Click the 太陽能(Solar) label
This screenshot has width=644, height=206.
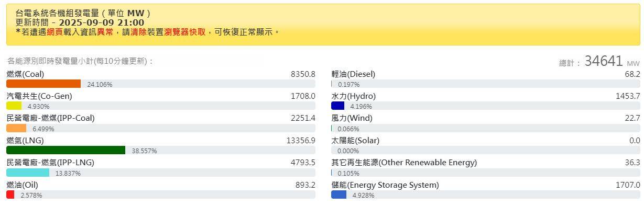tap(355, 141)
